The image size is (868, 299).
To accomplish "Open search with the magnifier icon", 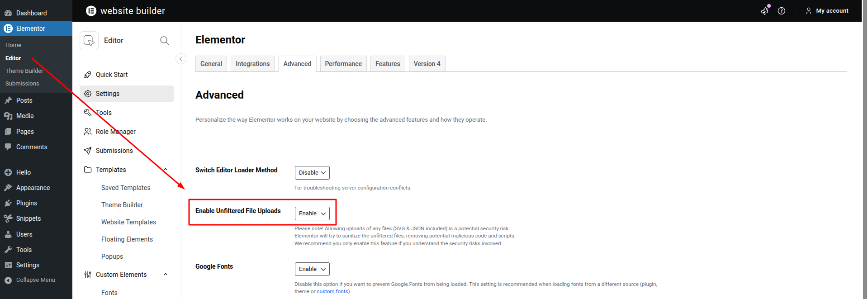I will point(165,41).
